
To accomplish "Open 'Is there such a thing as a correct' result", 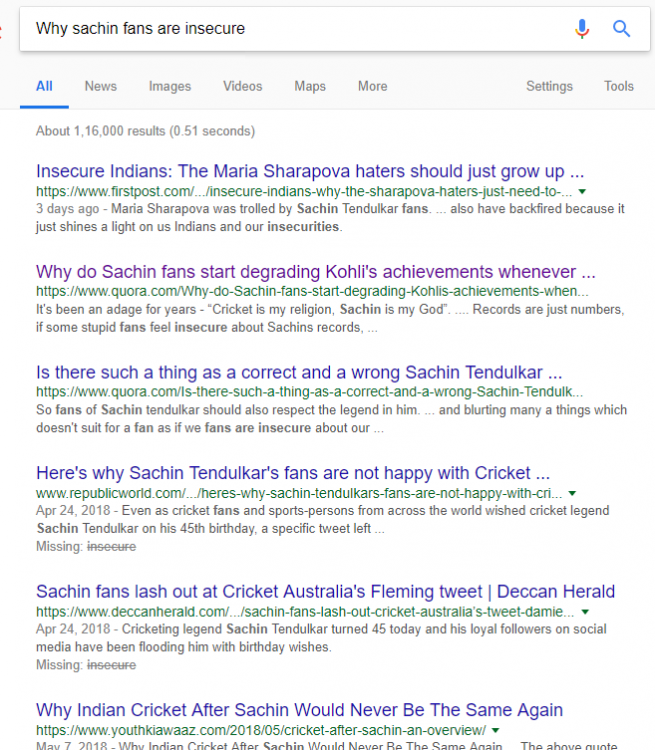I will point(299,372).
